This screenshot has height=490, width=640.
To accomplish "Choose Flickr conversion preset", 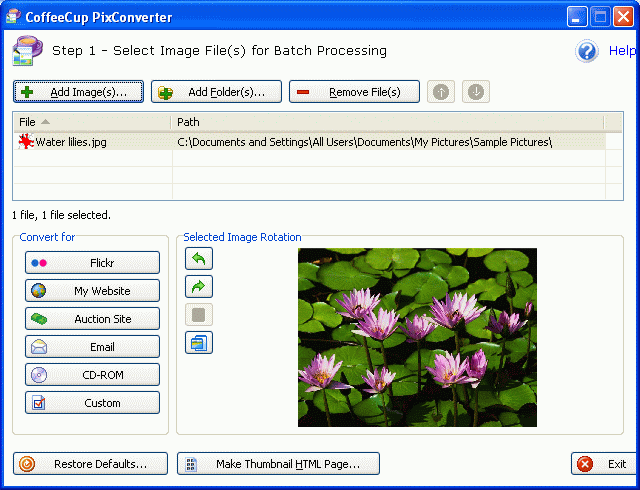I will [92, 263].
